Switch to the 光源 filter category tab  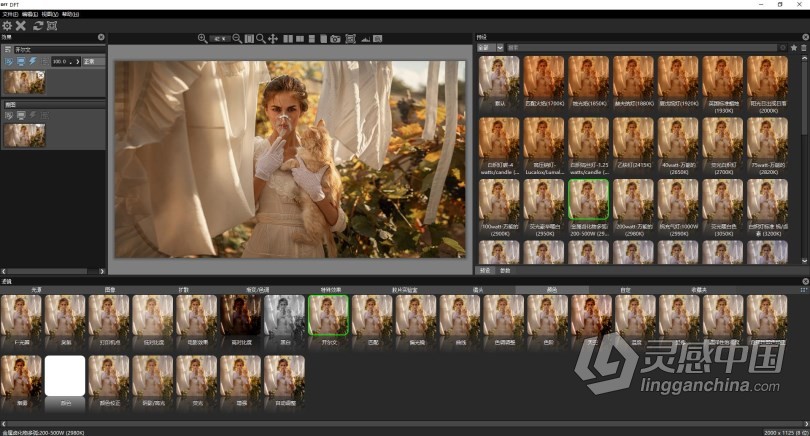36,290
